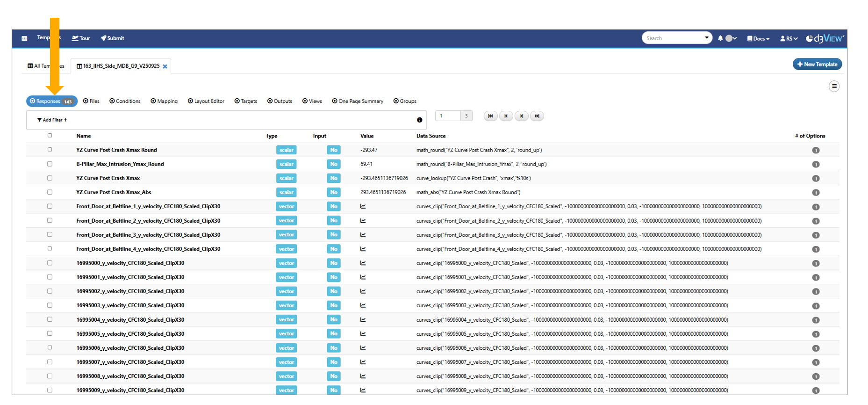This screenshot has height=405, width=868.
Task: Toggle the select-all checkbox in header
Action: point(50,136)
